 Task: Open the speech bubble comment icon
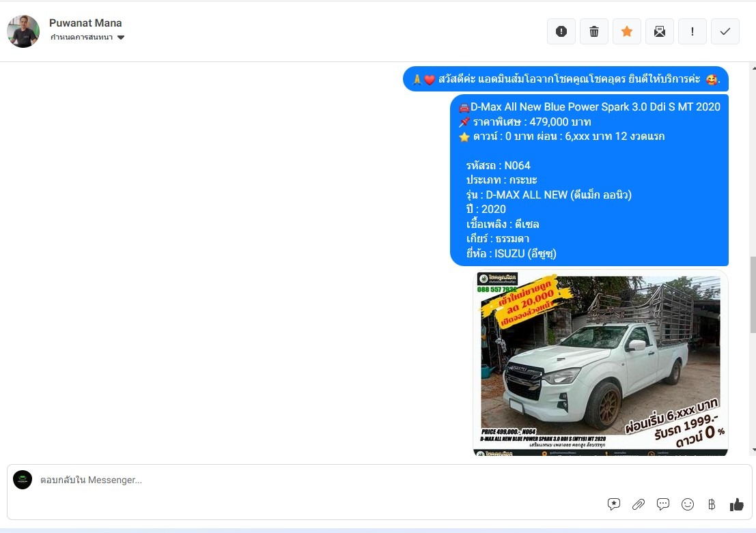point(663,504)
